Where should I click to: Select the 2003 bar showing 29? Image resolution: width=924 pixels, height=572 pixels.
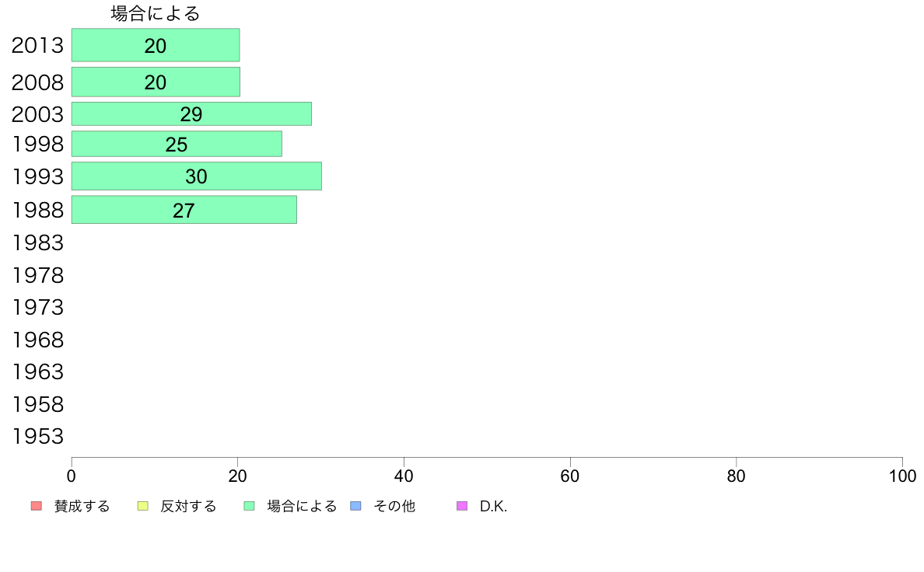click(x=191, y=113)
